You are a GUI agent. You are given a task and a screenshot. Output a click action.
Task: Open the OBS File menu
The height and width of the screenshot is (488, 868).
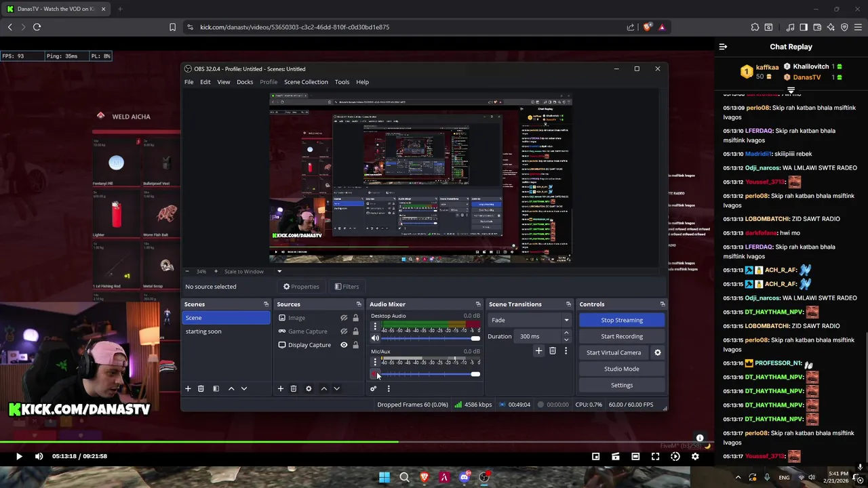[189, 82]
